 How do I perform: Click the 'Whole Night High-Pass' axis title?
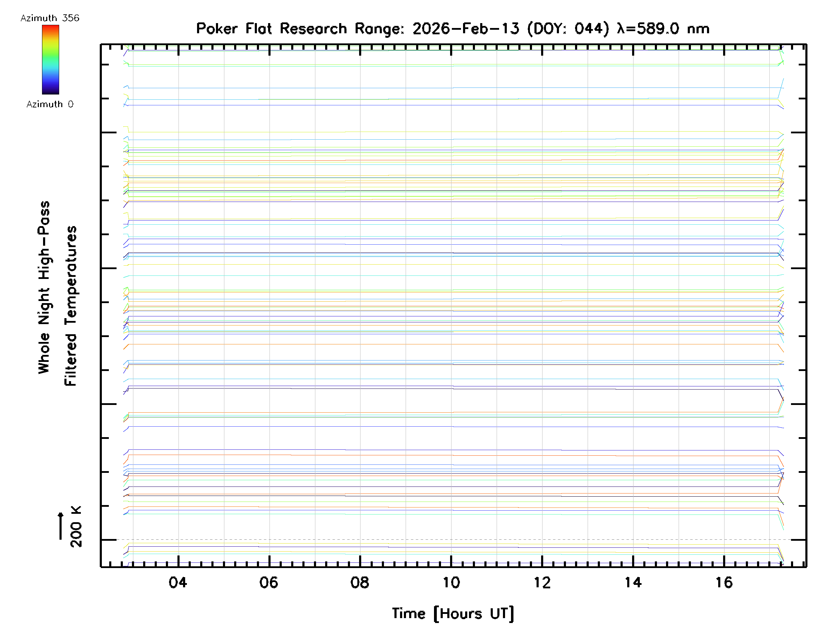pyautogui.click(x=44, y=287)
